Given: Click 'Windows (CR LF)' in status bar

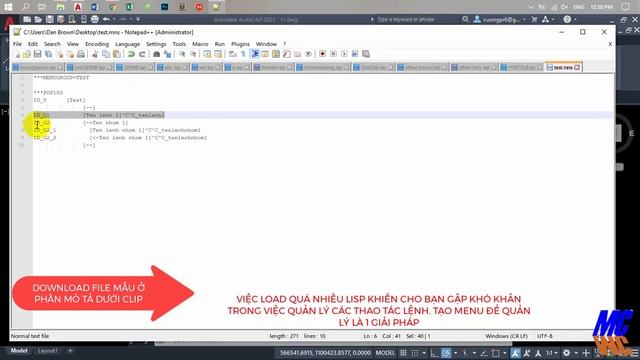Looking at the screenshot, I should 507,336.
